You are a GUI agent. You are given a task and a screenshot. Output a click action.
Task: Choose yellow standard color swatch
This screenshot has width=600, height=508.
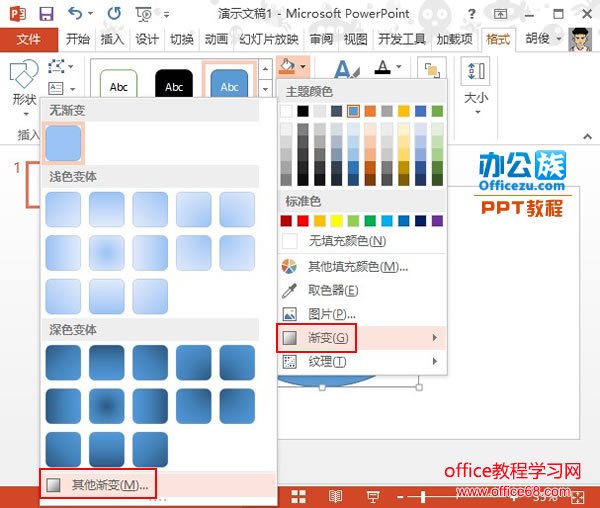click(x=337, y=221)
